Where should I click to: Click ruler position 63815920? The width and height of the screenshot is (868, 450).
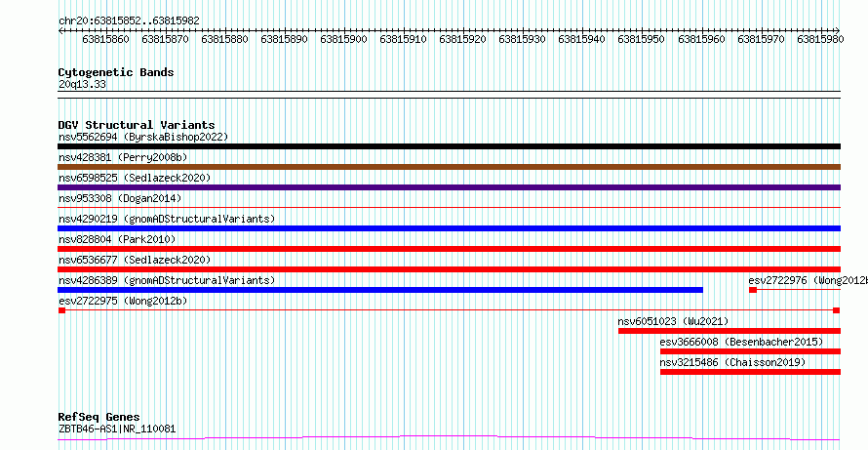point(462,39)
